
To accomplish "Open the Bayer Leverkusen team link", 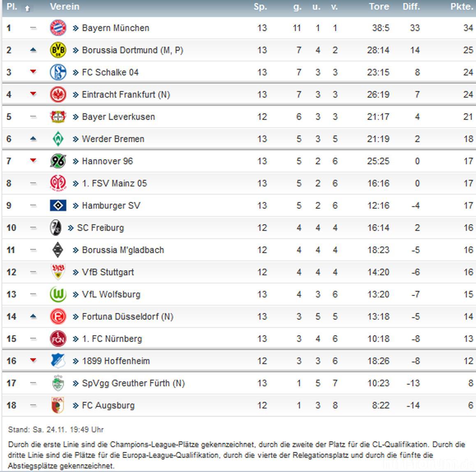I will pos(118,117).
